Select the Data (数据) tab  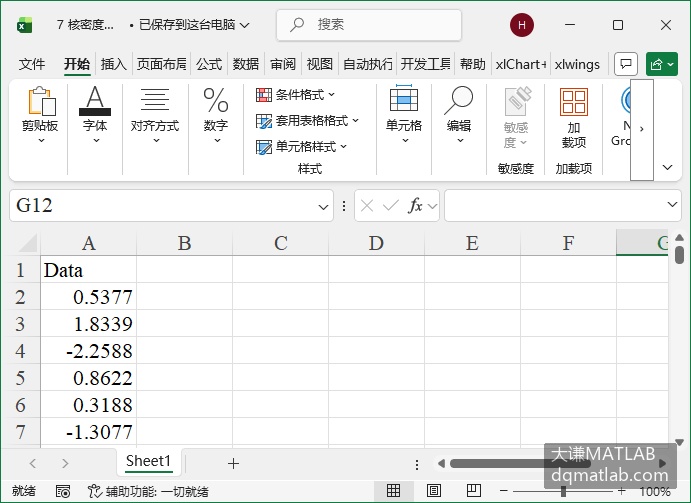[x=246, y=64]
